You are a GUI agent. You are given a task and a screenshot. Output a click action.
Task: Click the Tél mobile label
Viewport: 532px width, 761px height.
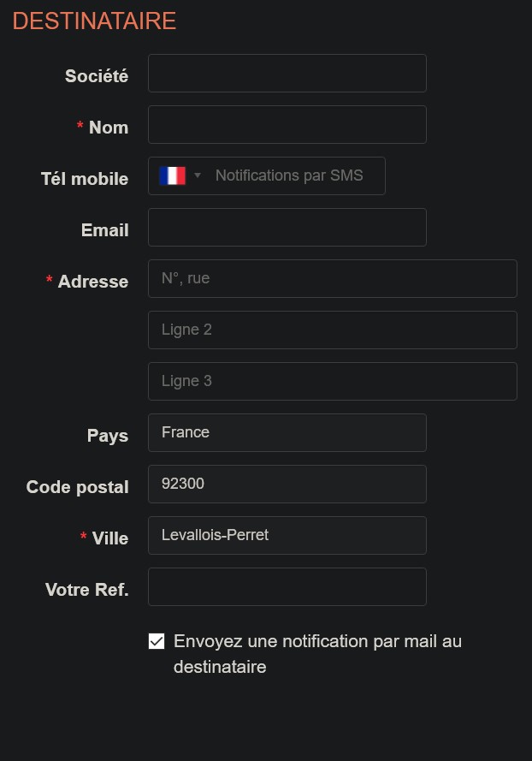point(85,179)
